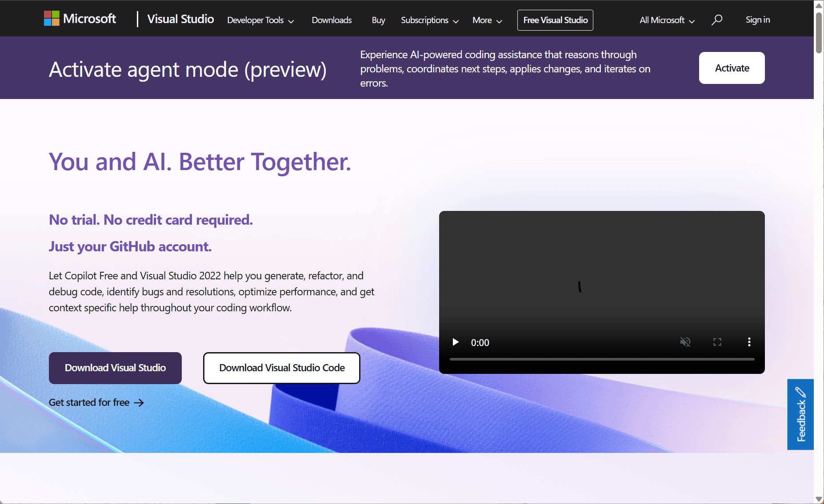
Task: Open the video's more options menu
Action: 749,342
